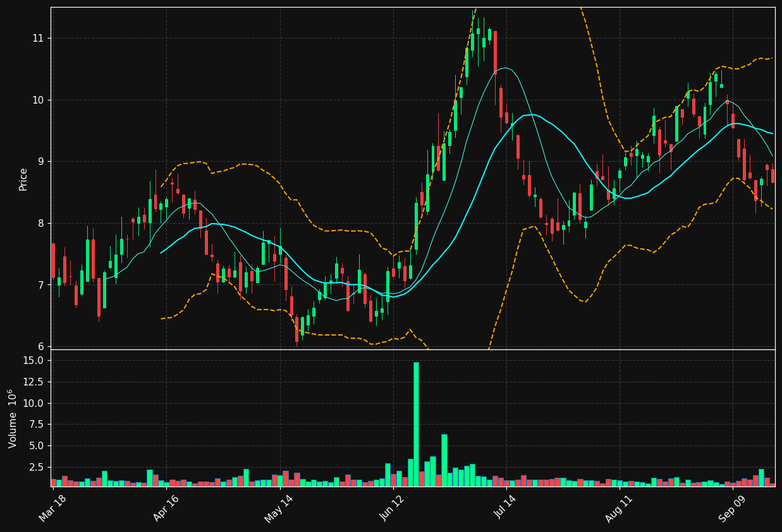Click the Sep 09 date label
782x532 pixels.
[731, 509]
